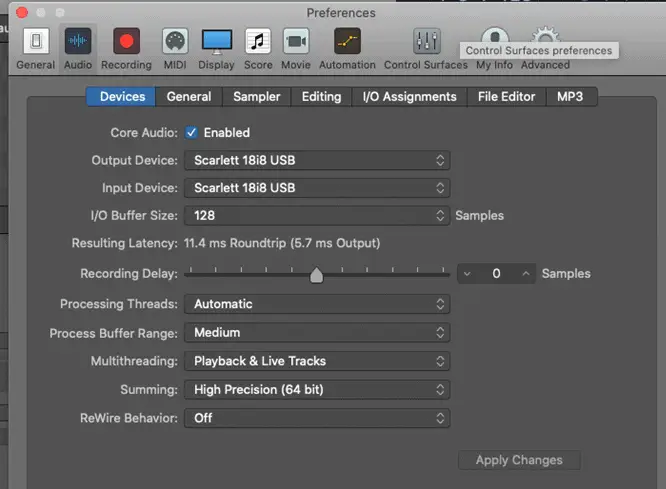Click the Apply Changes button
Image resolution: width=666 pixels, height=489 pixels.
click(519, 460)
